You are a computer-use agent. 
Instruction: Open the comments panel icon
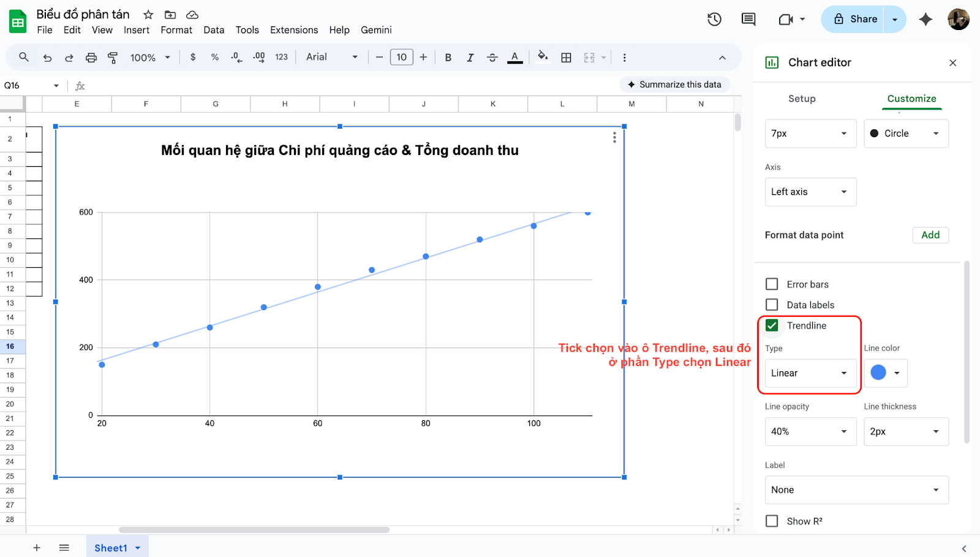coord(748,20)
